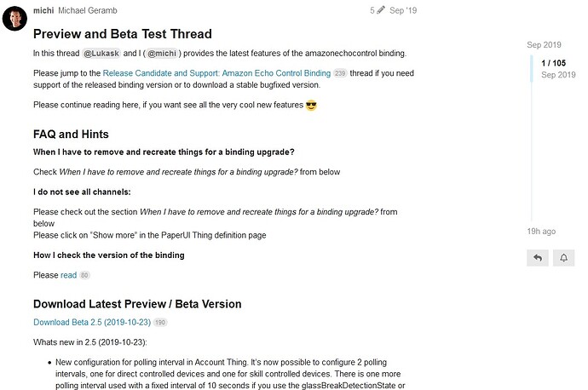Jump to last post 19h ago
This screenshot has height=390, width=588.
(x=543, y=231)
